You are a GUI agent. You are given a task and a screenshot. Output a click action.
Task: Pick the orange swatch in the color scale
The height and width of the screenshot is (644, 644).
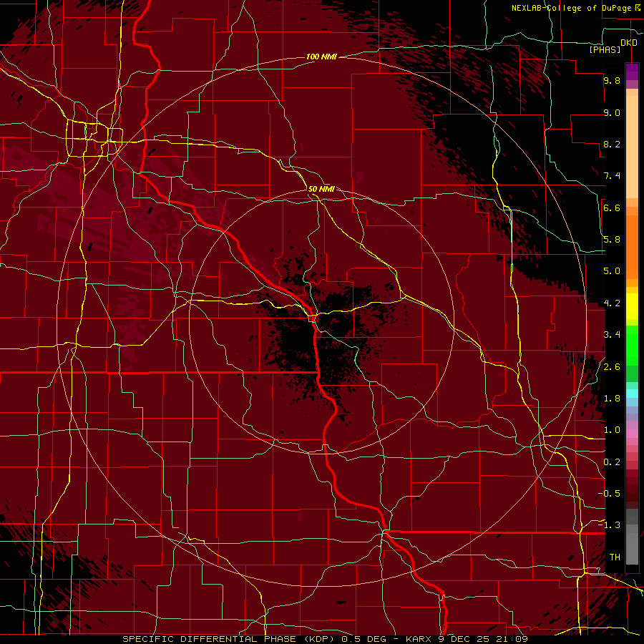click(632, 247)
